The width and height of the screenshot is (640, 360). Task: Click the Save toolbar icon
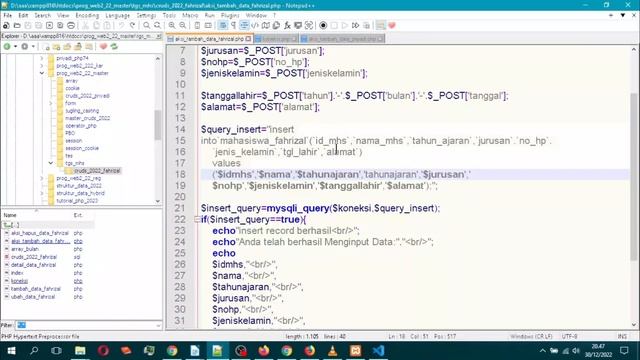click(x=28, y=25)
